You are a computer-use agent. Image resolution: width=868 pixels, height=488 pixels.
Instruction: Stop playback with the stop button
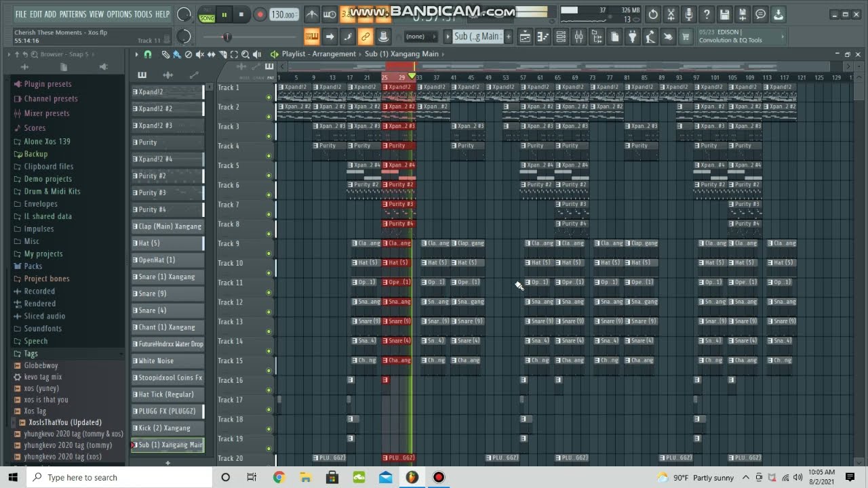pos(241,14)
